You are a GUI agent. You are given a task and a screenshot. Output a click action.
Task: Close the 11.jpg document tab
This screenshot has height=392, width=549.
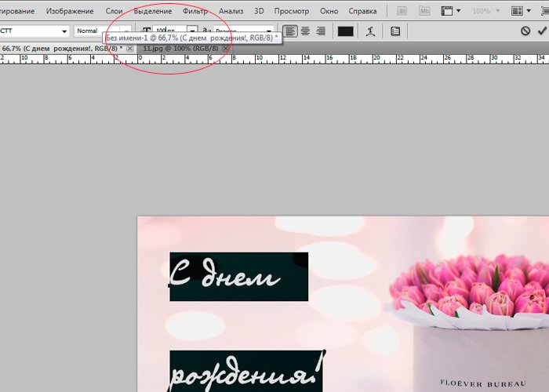(x=226, y=49)
